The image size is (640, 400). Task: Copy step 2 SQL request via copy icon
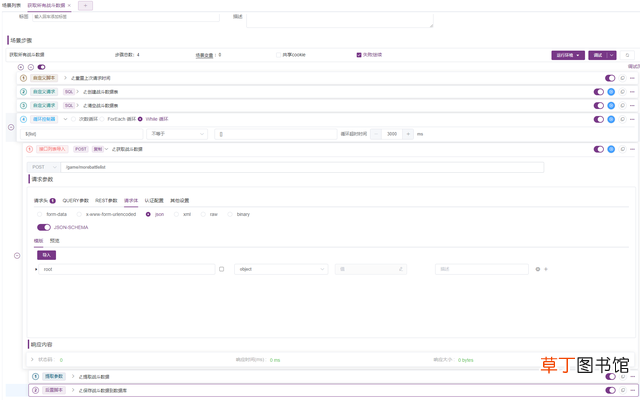pos(622,92)
